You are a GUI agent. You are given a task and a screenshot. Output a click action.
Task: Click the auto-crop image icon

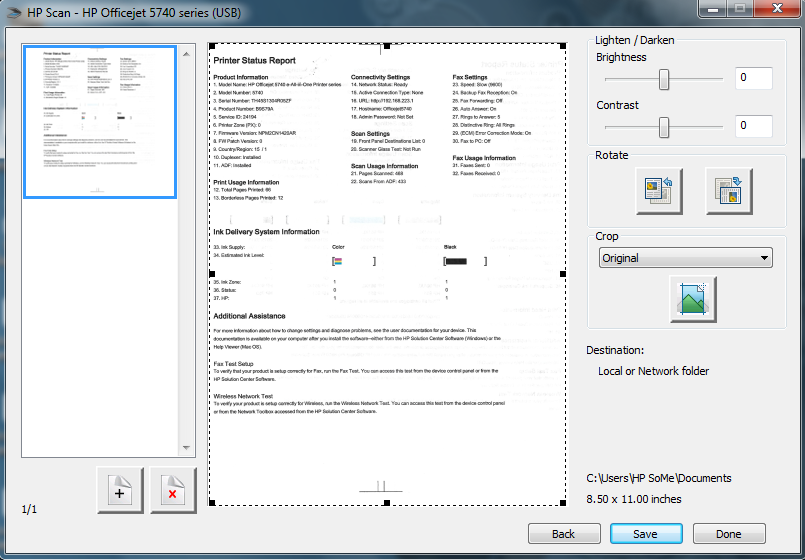pos(693,299)
